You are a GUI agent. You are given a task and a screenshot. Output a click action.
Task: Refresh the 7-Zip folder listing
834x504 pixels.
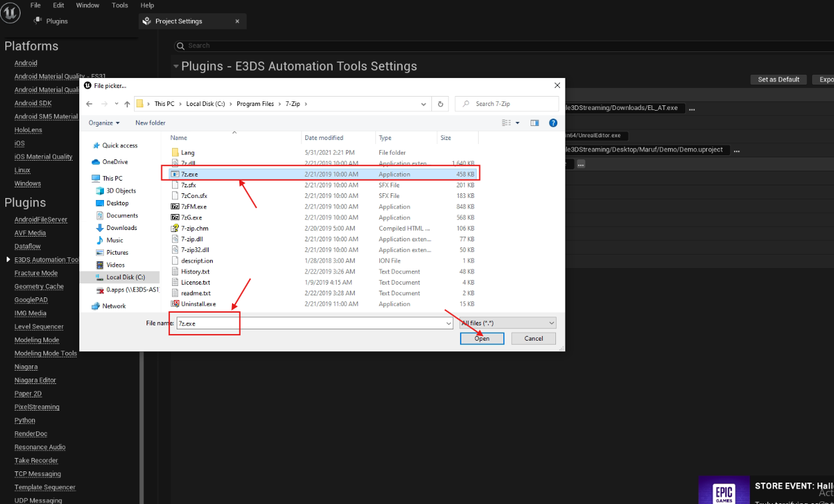(440, 104)
